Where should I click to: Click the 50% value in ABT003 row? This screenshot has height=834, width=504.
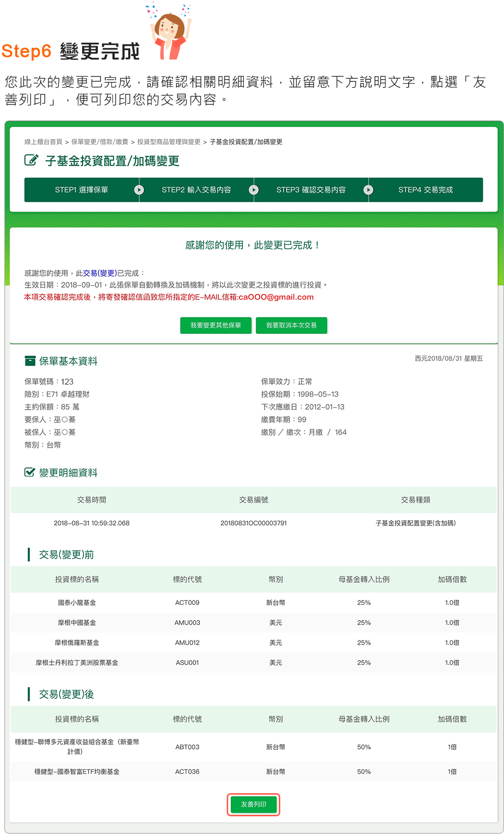point(364,747)
